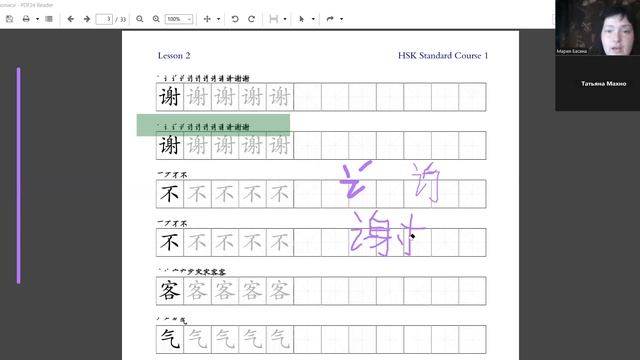This screenshot has height=360, width=640.
Task: Click the page number input field
Action: (x=104, y=19)
